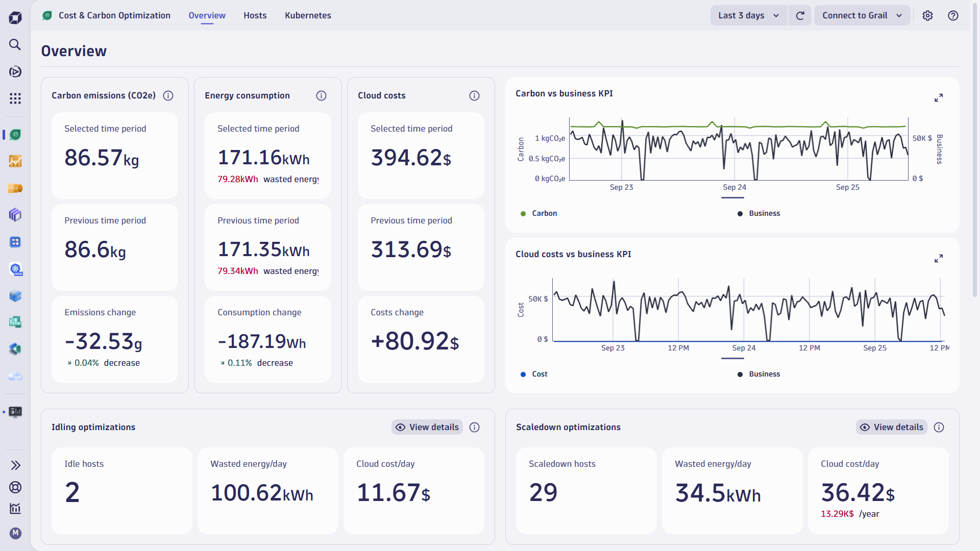View details for Scaledown optimizations
The image size is (980, 551).
[892, 427]
